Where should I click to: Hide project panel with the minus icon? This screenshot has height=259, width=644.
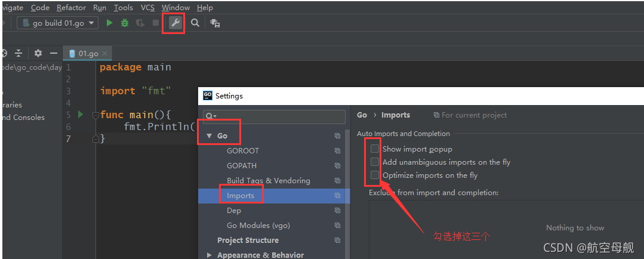tap(53, 53)
